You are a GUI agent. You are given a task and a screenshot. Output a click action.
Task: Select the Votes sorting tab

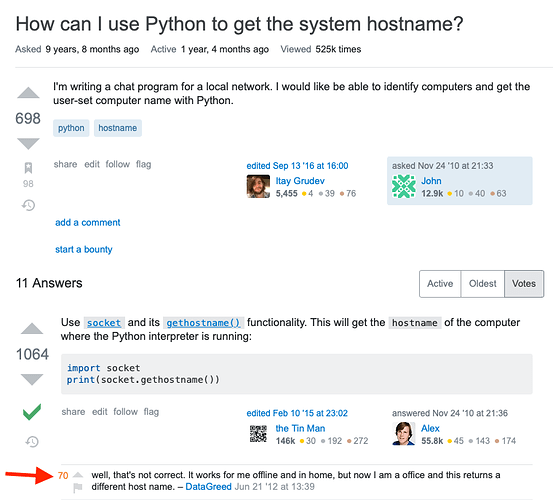tap(524, 284)
